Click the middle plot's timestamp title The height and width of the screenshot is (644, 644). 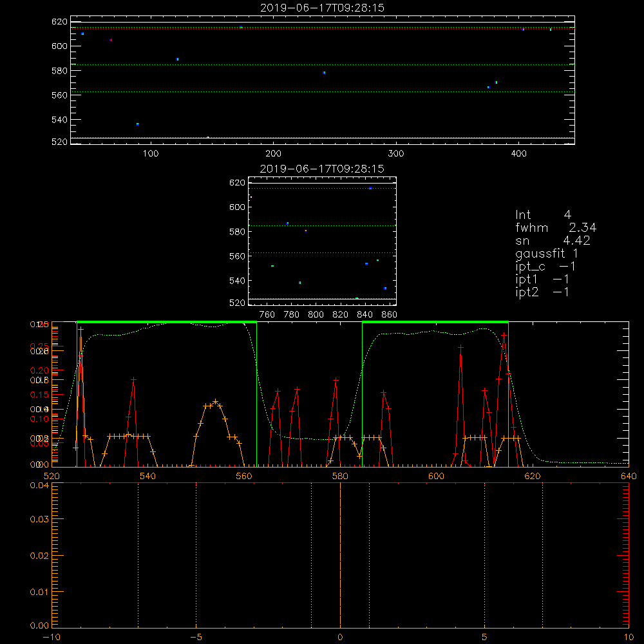(x=322, y=169)
